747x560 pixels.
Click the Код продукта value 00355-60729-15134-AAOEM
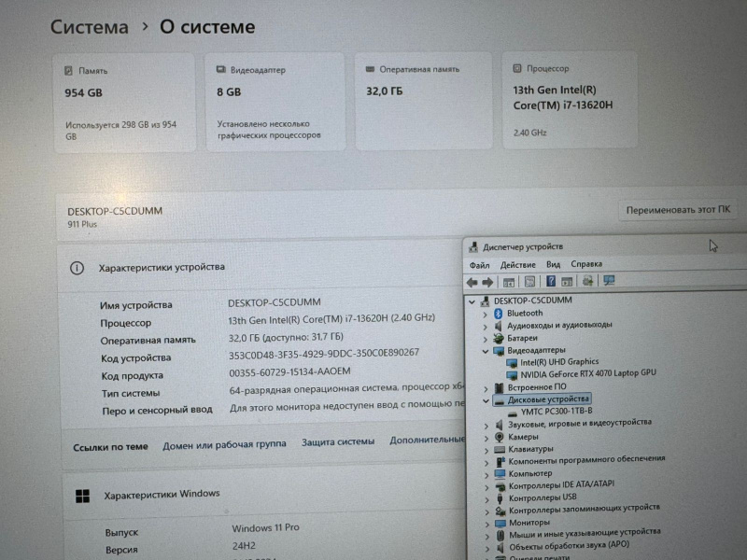289,371
